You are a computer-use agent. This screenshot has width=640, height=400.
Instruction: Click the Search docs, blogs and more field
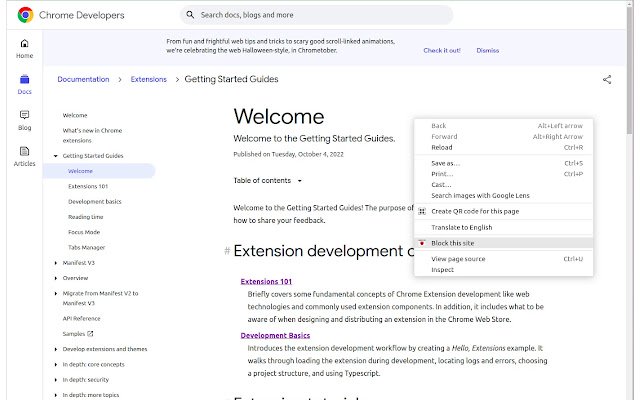(x=316, y=15)
